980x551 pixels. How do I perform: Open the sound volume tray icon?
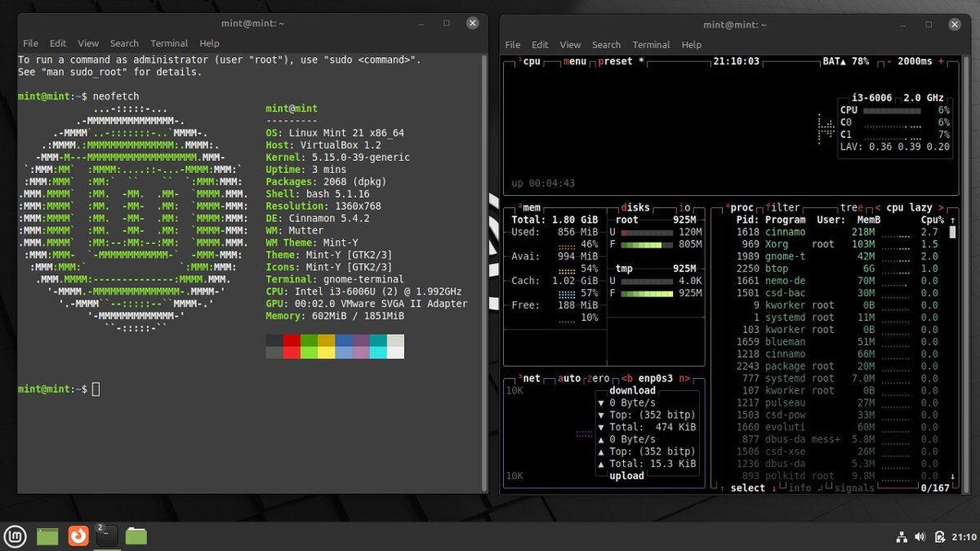tap(920, 537)
